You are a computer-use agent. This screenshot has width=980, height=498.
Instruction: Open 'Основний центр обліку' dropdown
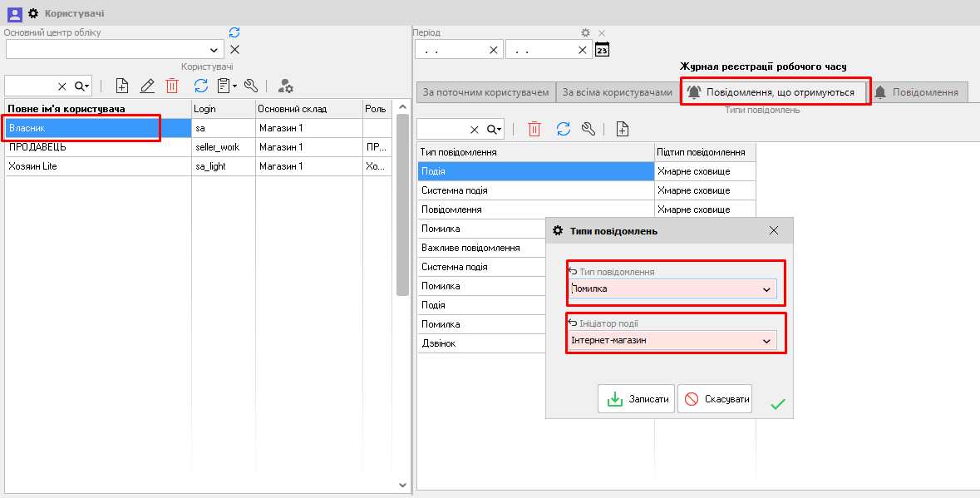tap(217, 50)
